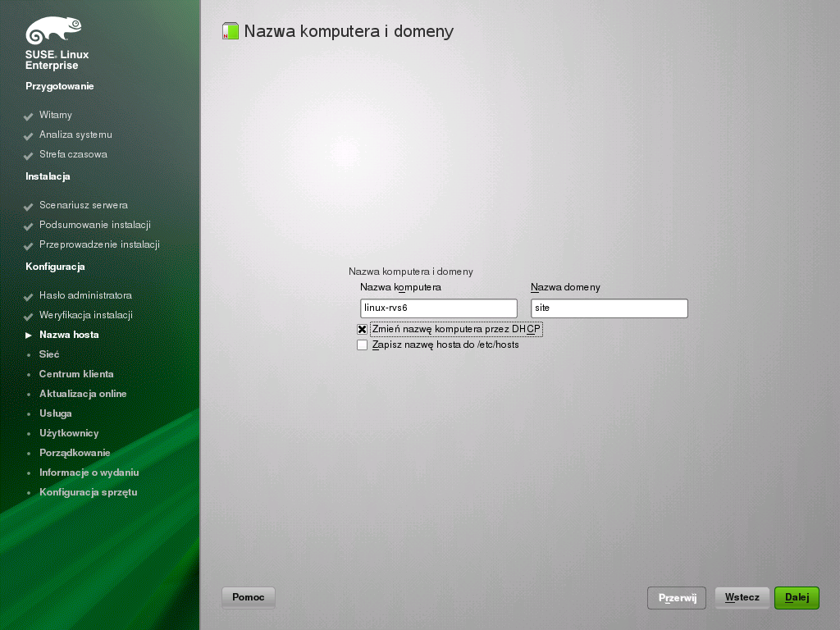Select the Porządkowanie step
Viewport: 840px width, 630px height.
click(x=75, y=453)
